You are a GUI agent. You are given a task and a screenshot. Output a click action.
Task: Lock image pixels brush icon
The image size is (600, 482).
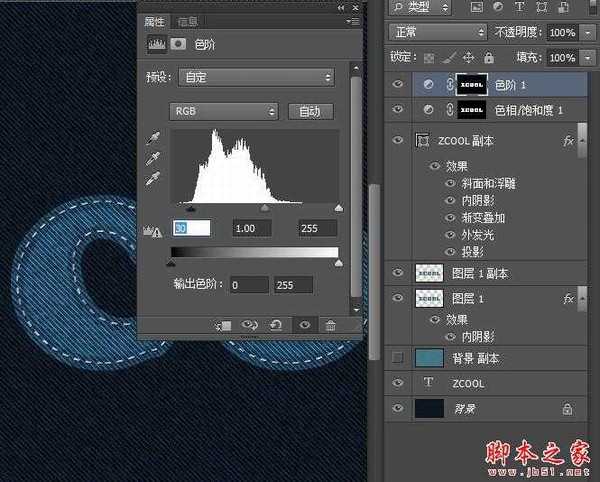point(449,58)
